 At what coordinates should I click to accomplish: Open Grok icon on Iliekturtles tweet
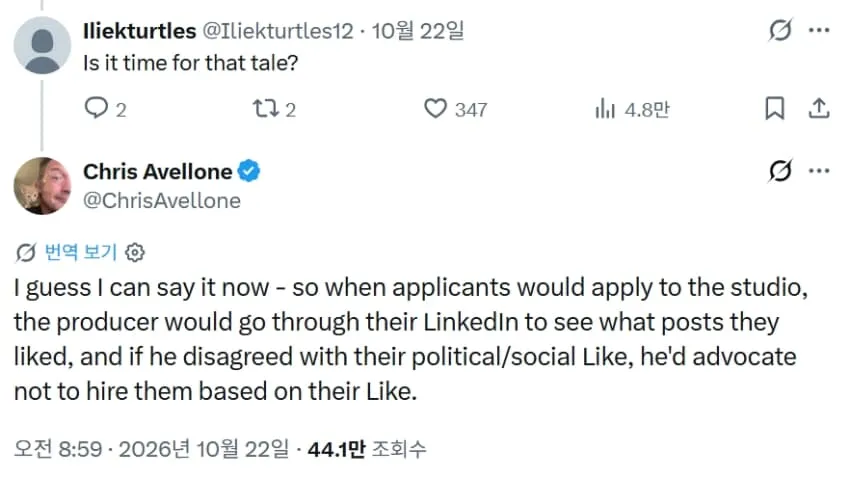coord(780,30)
